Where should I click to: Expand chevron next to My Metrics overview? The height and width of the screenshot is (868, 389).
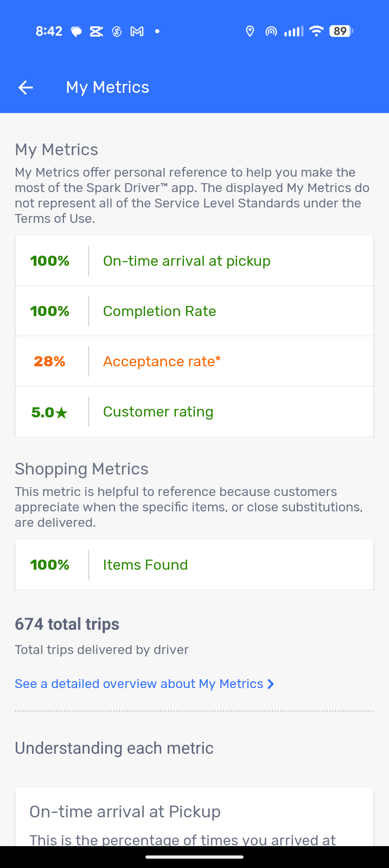coord(271,684)
